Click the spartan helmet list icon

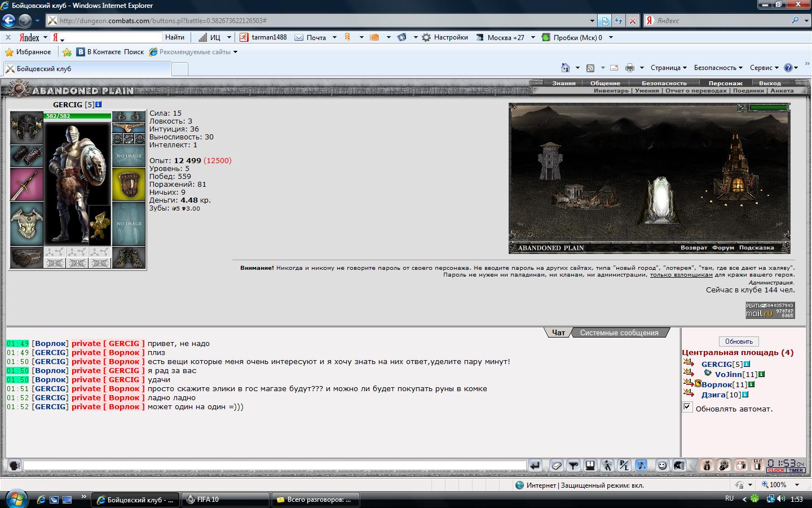point(679,466)
